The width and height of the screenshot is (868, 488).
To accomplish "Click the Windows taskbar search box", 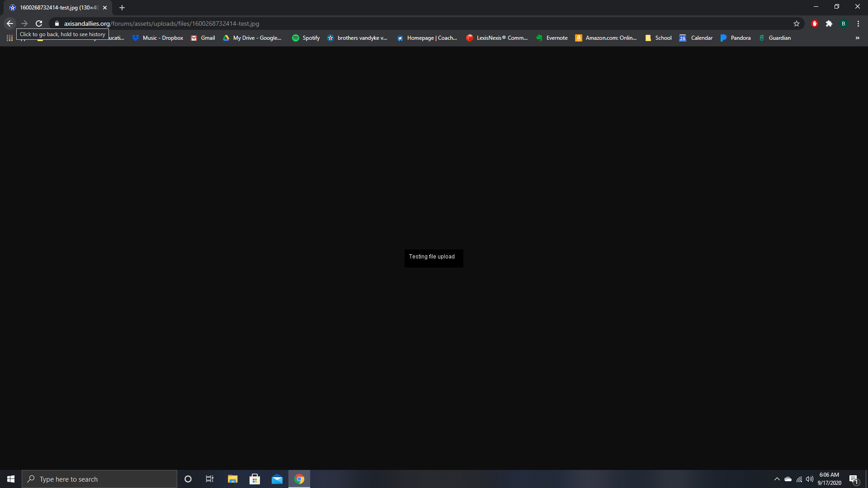I will pos(99,479).
